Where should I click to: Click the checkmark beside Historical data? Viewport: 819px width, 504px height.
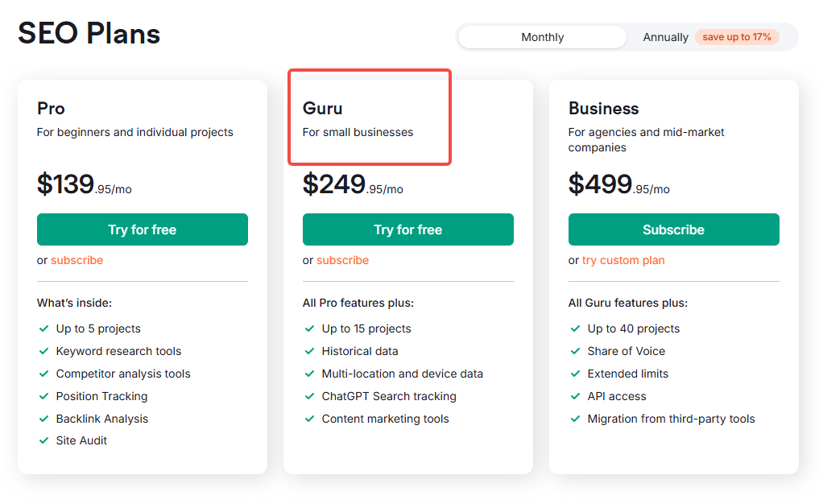[x=309, y=351]
